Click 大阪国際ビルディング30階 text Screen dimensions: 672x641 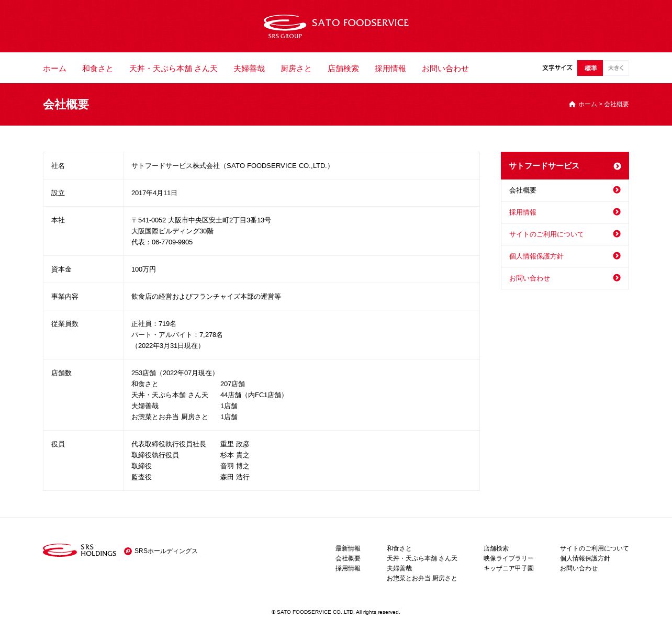pyautogui.click(x=173, y=231)
